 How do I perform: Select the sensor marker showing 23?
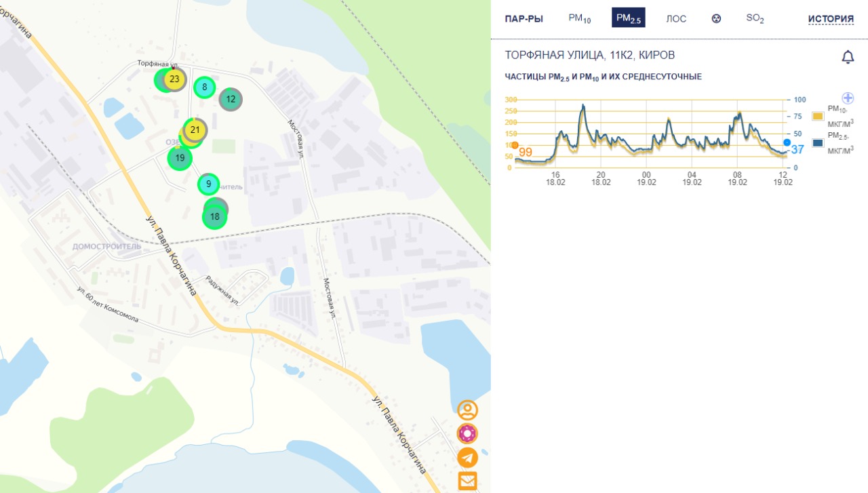coord(174,79)
